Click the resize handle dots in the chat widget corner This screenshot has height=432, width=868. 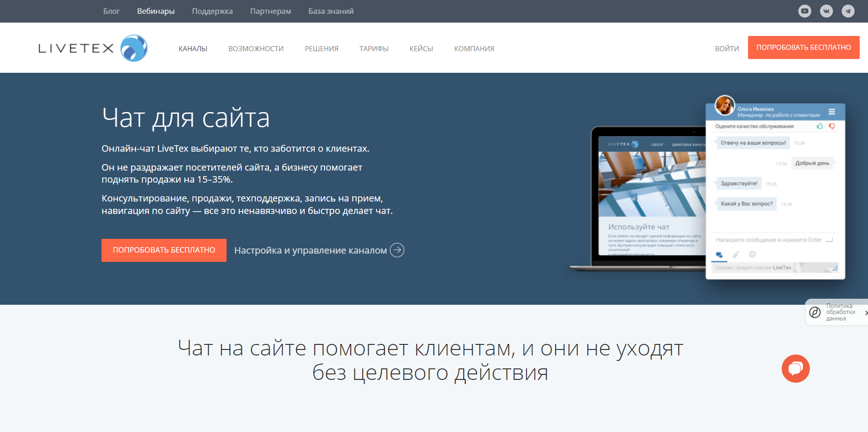(835, 268)
